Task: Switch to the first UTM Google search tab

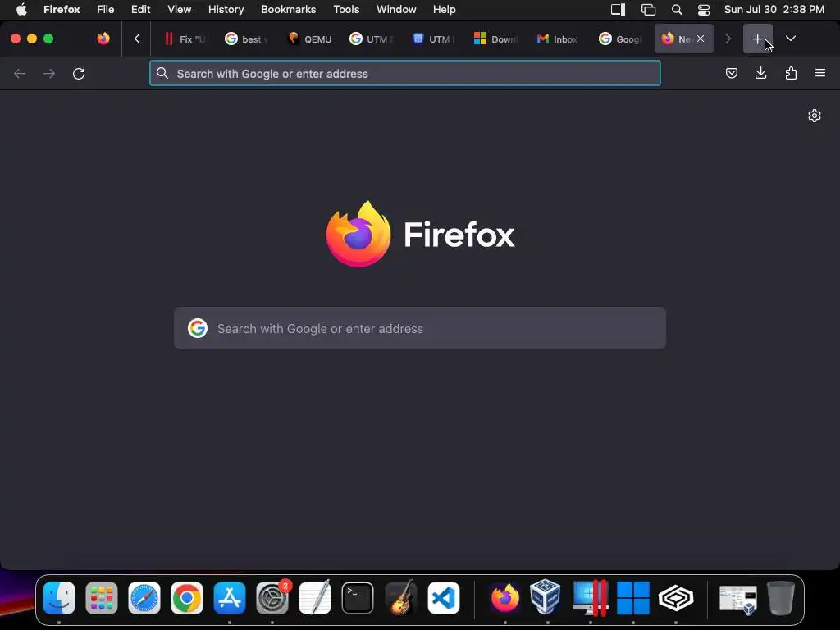Action: click(372, 39)
